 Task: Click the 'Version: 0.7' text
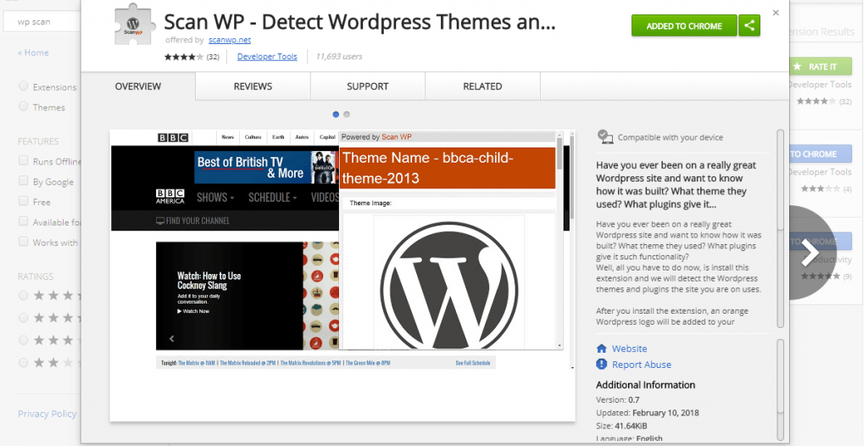click(x=618, y=399)
